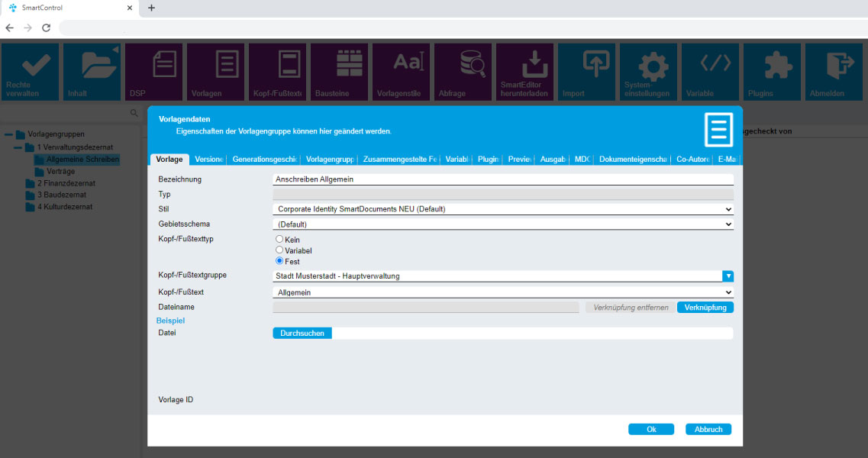Screen dimensions: 868x458
Task: Expand the Kopf-/Fußtextgruppe dropdown arrow
Action: tap(728, 276)
